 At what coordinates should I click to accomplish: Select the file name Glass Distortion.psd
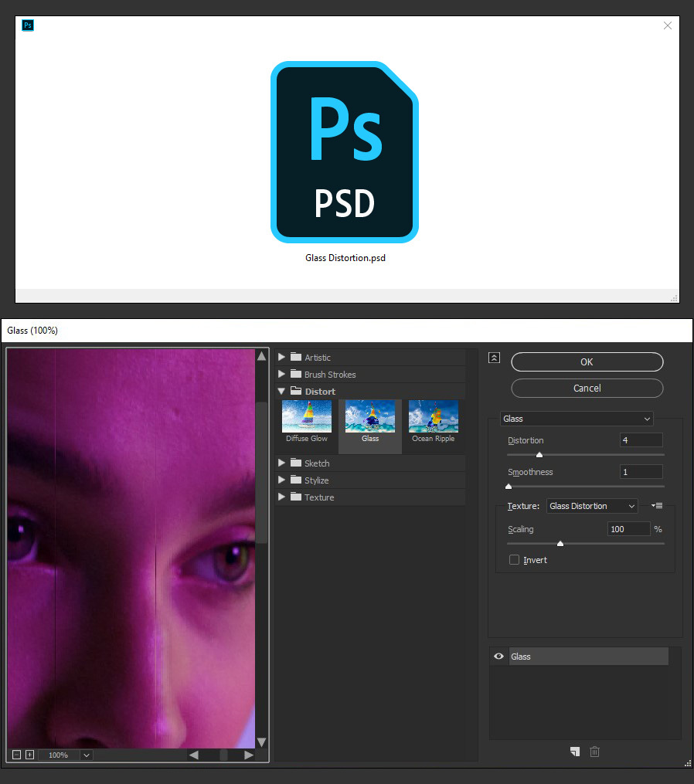(x=345, y=258)
